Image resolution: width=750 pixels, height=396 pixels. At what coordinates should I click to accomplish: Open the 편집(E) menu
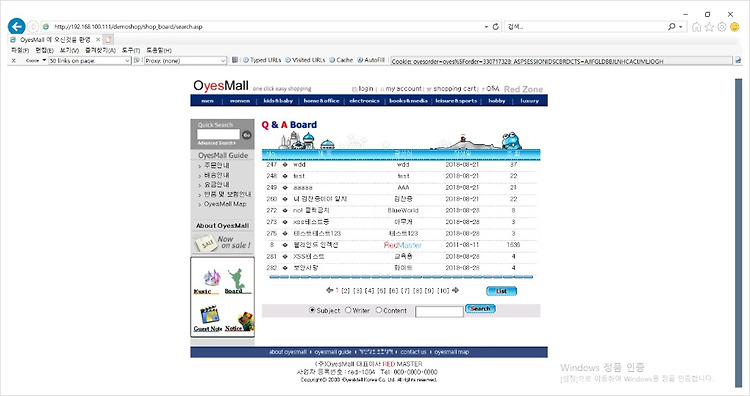[x=44, y=50]
